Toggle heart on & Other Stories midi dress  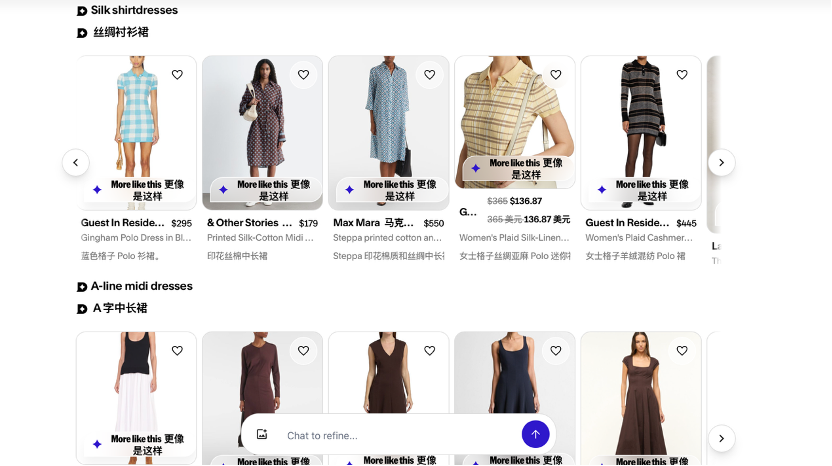point(303,75)
